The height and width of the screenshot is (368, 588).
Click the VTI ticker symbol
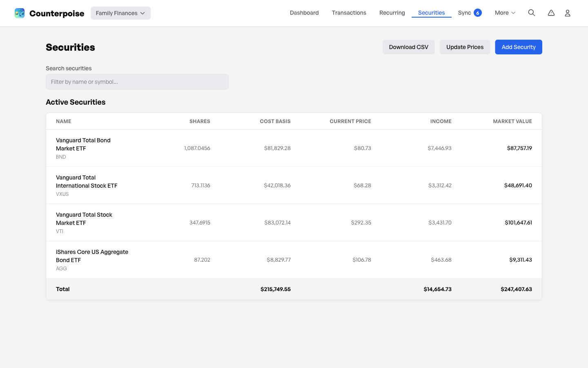point(60,231)
